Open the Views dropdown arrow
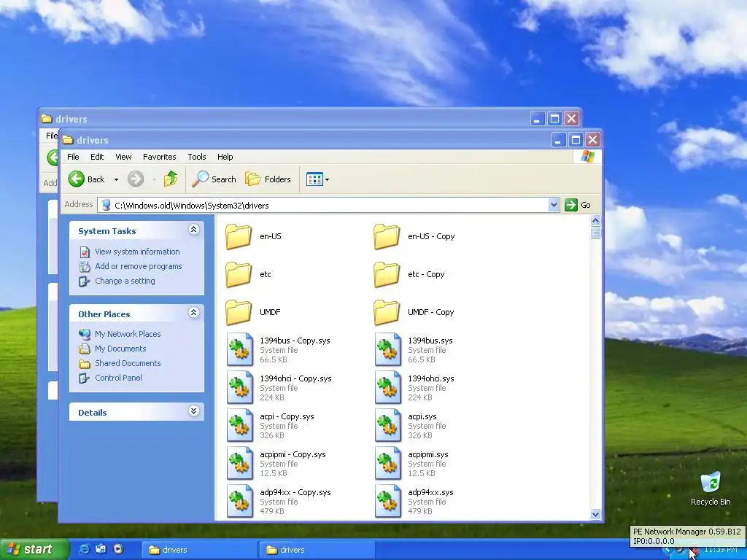Screen dimensions: 747x560 (327, 179)
